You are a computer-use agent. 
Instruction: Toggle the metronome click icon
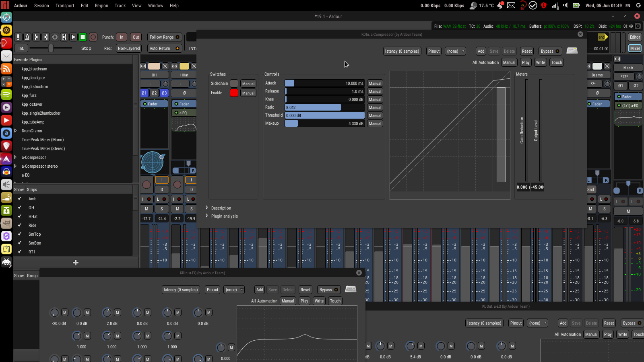(27, 37)
